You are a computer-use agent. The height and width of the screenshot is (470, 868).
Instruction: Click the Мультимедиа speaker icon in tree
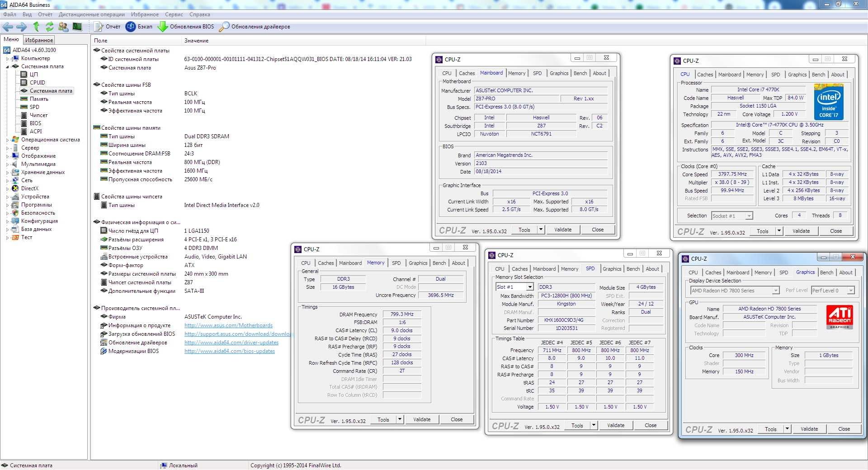(x=15, y=164)
